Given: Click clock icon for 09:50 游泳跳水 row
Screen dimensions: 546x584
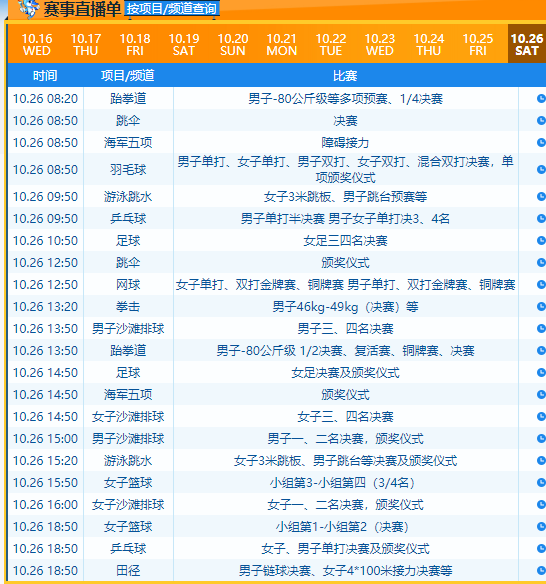Looking at the screenshot, I should coord(541,196).
